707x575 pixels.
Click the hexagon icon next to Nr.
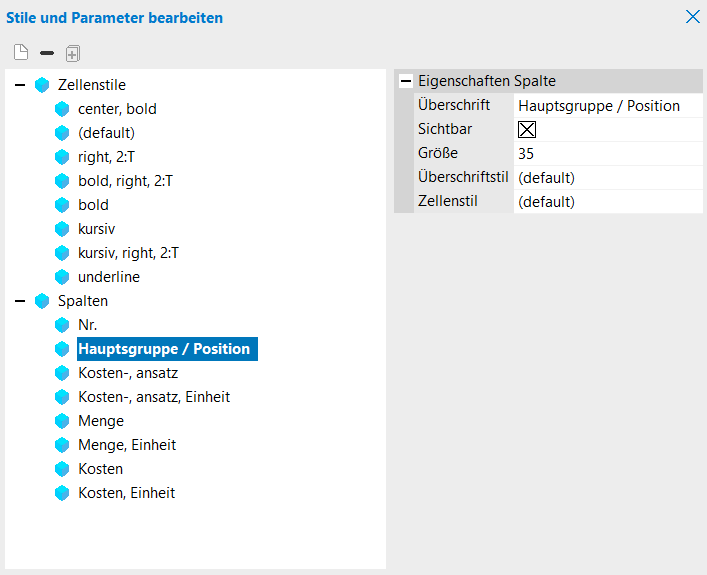coord(62,325)
